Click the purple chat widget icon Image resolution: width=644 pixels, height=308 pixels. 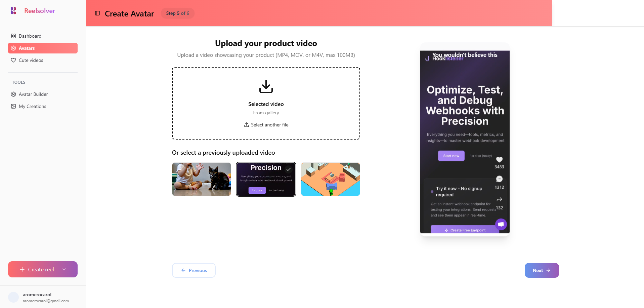click(x=501, y=224)
